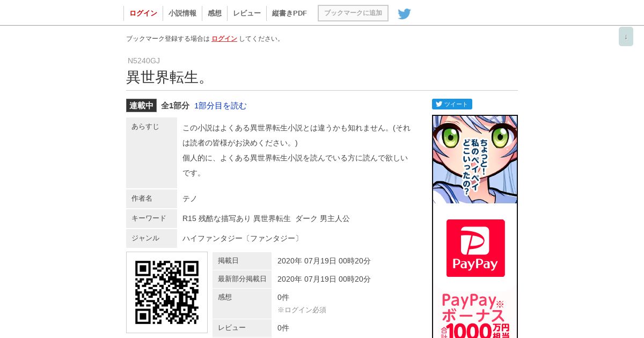Click the keyword ダーク 男主人公
The height and width of the screenshot is (338, 644).
coord(323,218)
